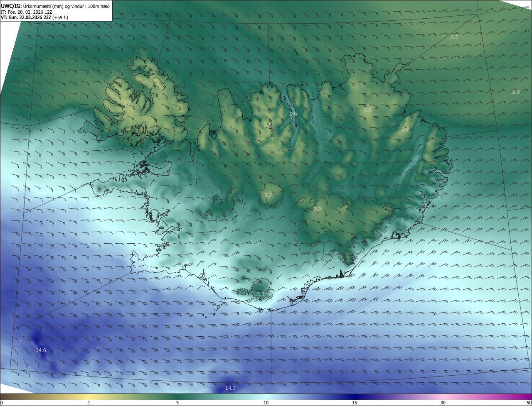Screen dimensions: 532x406
Task: Click the color scale tick label 5
Action: [x=177, y=403]
